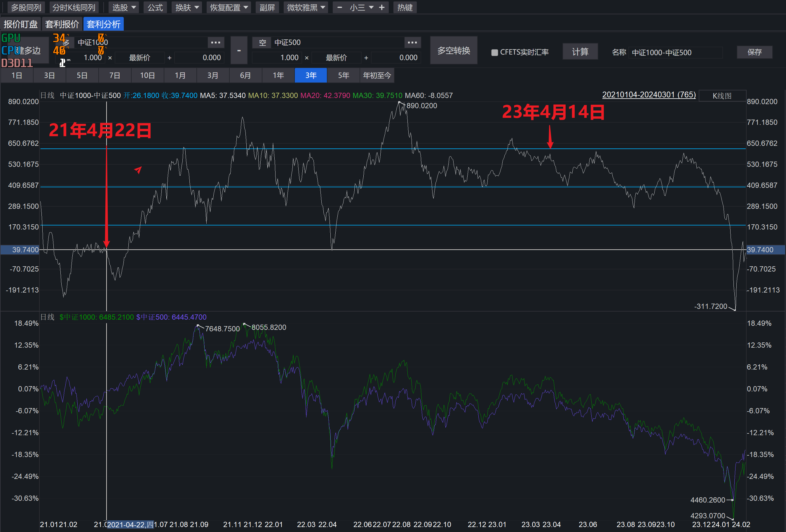Switch to the 报价盯盘 tab
786x532 pixels.
21,24
